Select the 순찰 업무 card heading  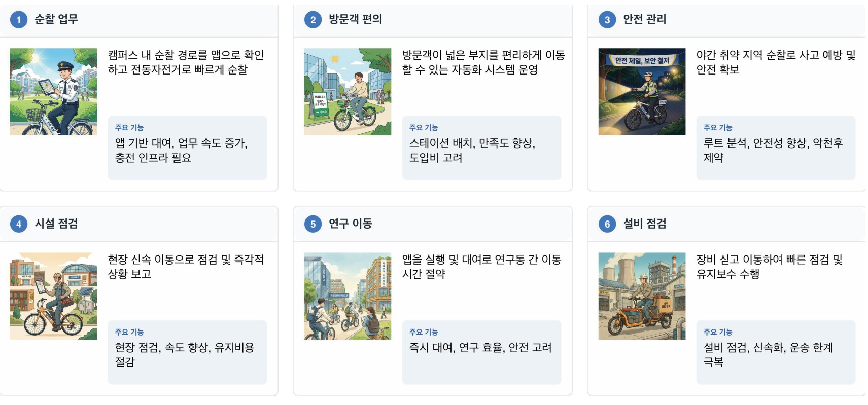point(56,19)
